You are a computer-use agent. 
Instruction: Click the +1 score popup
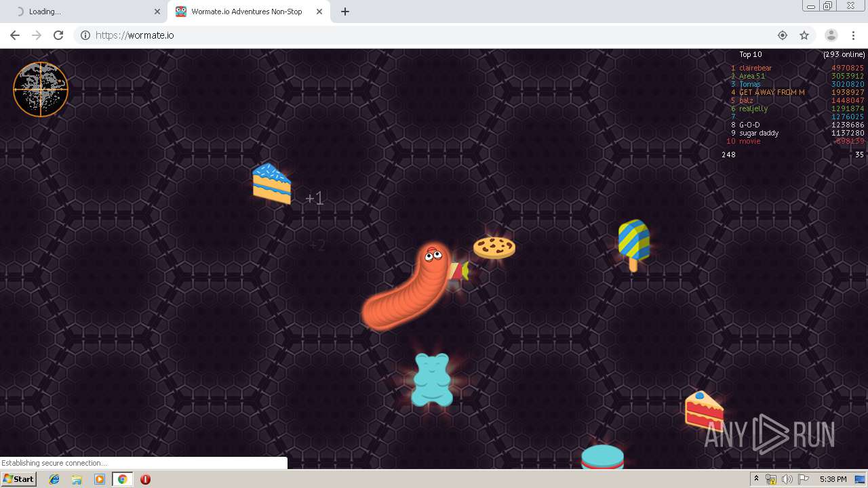[x=314, y=199]
